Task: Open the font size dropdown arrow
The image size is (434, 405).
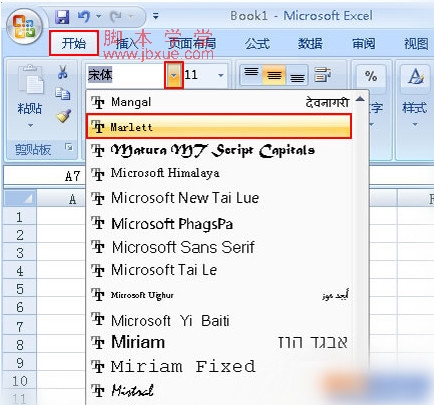Action: point(221,75)
